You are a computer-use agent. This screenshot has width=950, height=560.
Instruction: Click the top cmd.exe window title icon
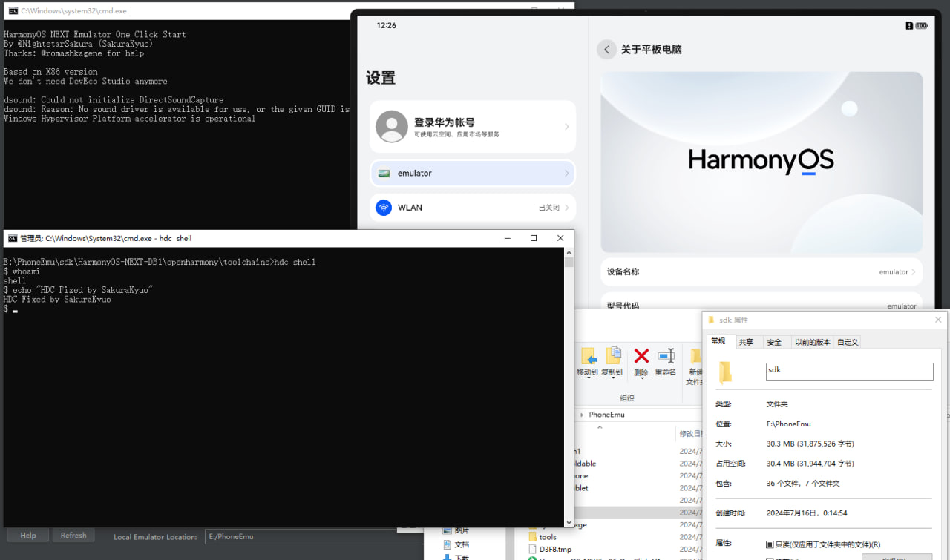[13, 11]
